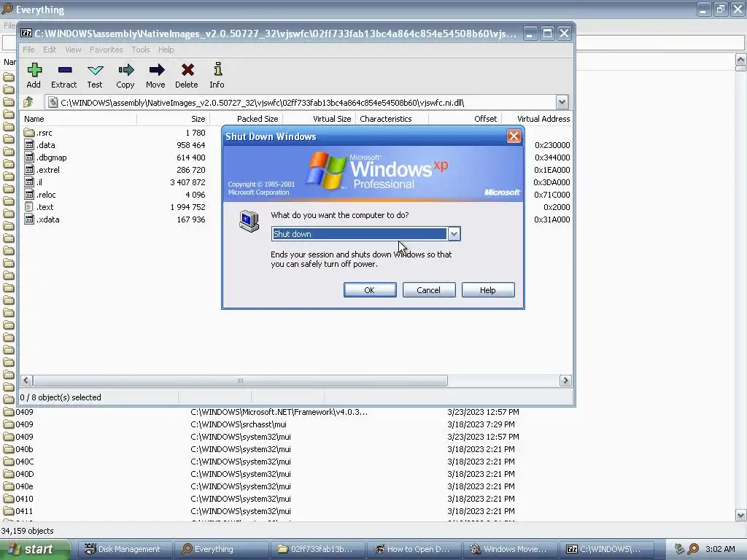Select the .dbgmap file icon
The width and height of the screenshot is (747, 560).
coord(29,157)
